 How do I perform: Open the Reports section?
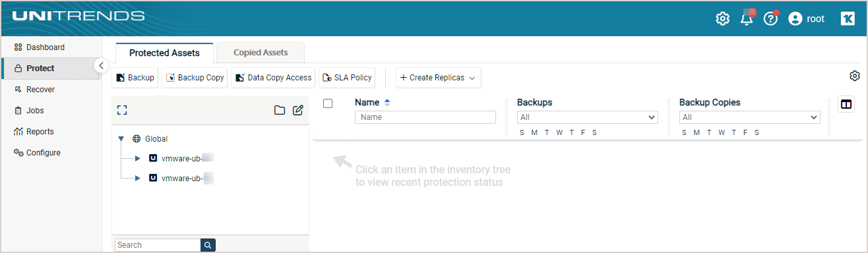coord(40,132)
